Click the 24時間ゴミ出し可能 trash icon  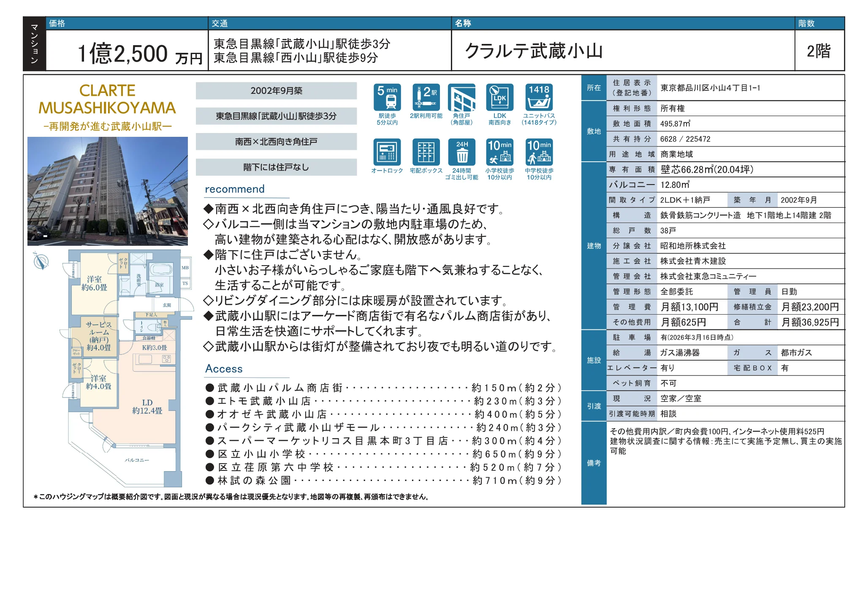461,152
